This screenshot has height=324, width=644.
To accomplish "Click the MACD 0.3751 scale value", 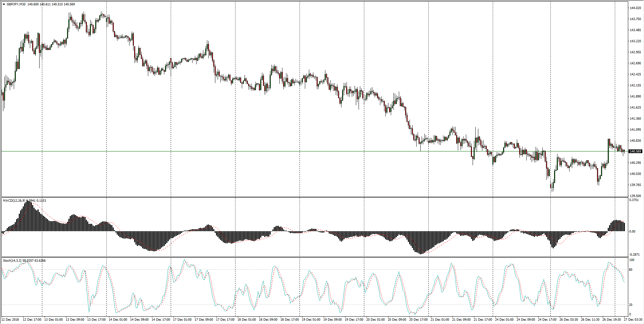I will (x=634, y=200).
